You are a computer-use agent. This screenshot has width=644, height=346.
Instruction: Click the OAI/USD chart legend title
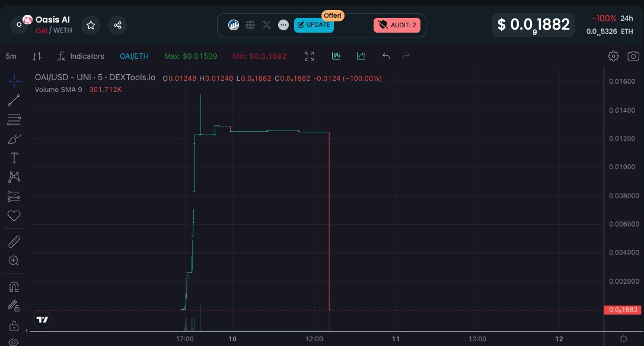[x=95, y=77]
